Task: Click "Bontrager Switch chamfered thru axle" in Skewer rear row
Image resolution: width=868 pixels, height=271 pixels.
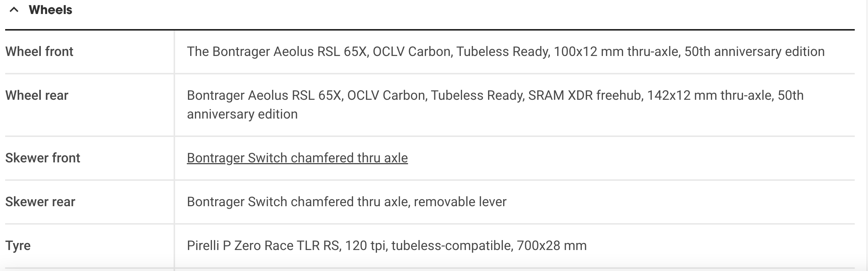Action: pyautogui.click(x=298, y=202)
